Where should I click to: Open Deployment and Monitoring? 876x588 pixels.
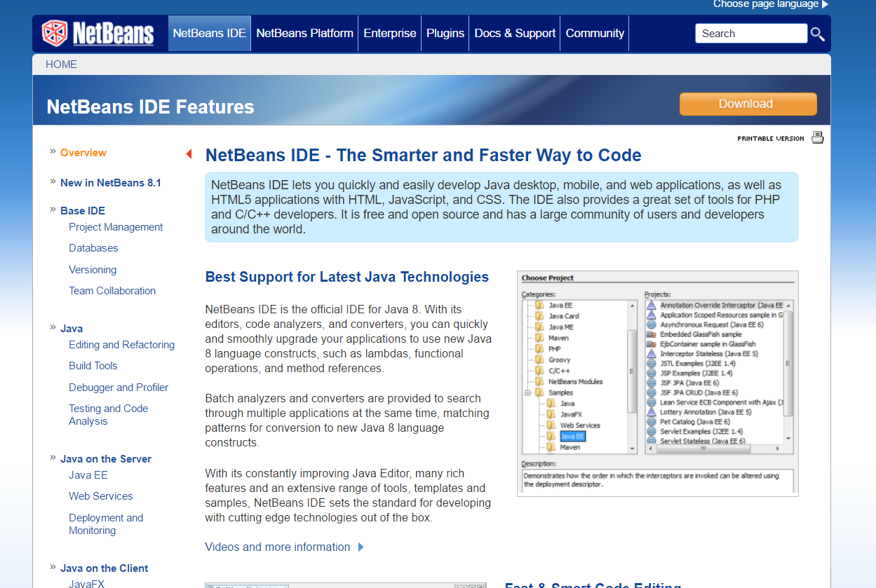coord(106,524)
